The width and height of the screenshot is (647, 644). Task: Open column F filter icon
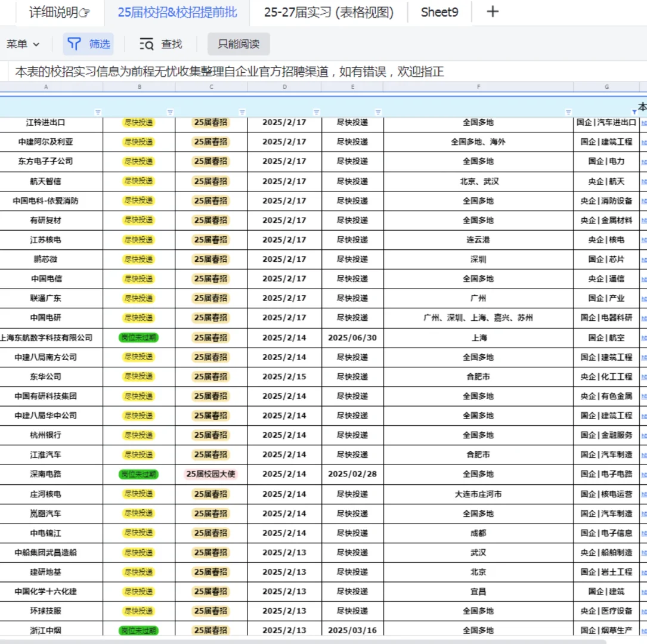coord(568,112)
